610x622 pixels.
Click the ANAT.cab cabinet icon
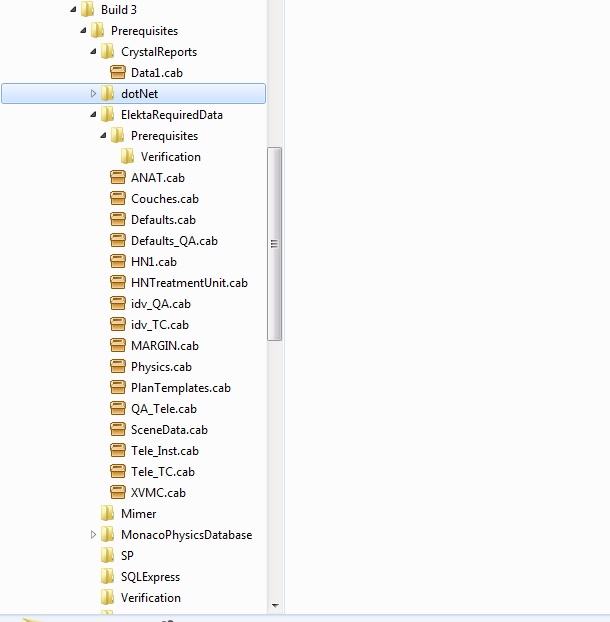click(x=118, y=178)
